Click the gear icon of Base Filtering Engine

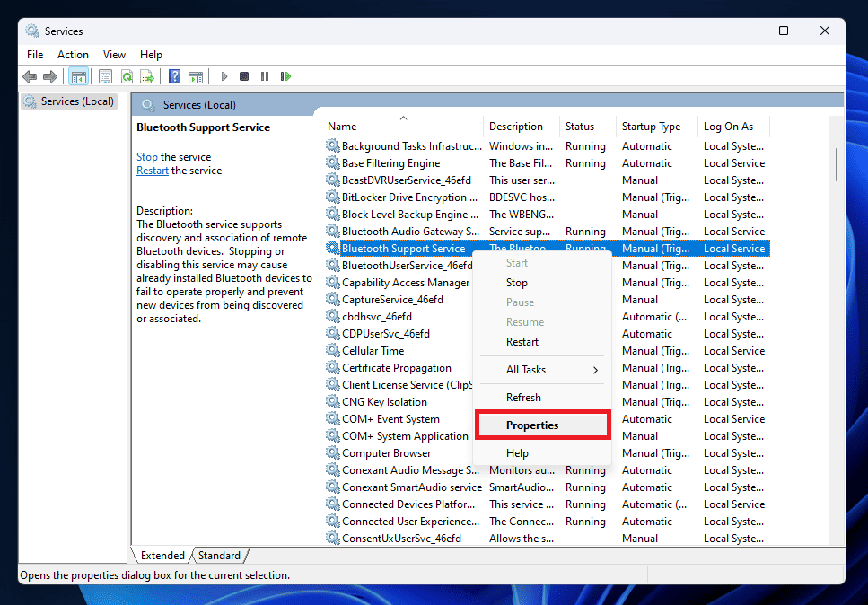[332, 162]
